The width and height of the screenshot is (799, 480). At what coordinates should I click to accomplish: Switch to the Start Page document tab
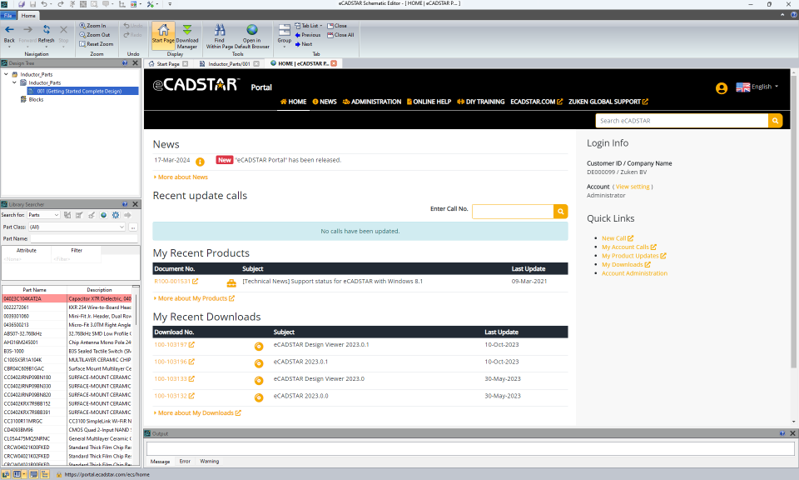click(x=168, y=64)
